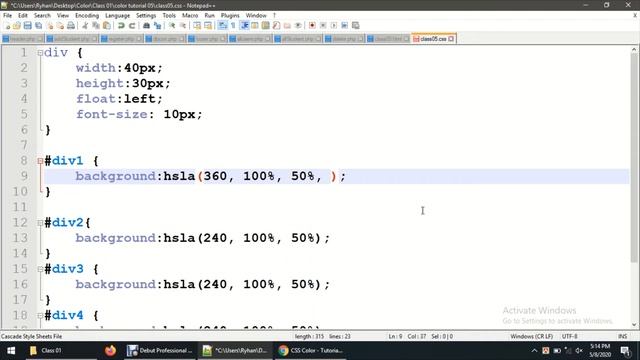Zoom out the editor text
Image resolution: width=640 pixels, height=360 pixels.
[x=182, y=26]
